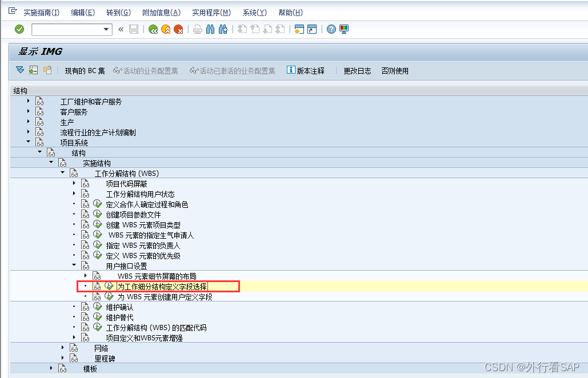This screenshot has width=588, height=378.
Task: Click documentation icon for 项目代码屏蔽
Action: pyautogui.click(x=86, y=183)
